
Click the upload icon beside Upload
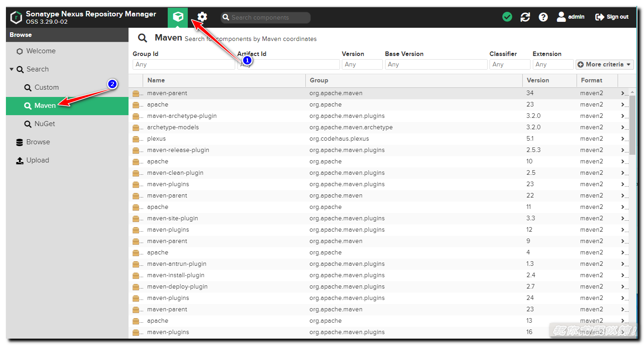[20, 160]
